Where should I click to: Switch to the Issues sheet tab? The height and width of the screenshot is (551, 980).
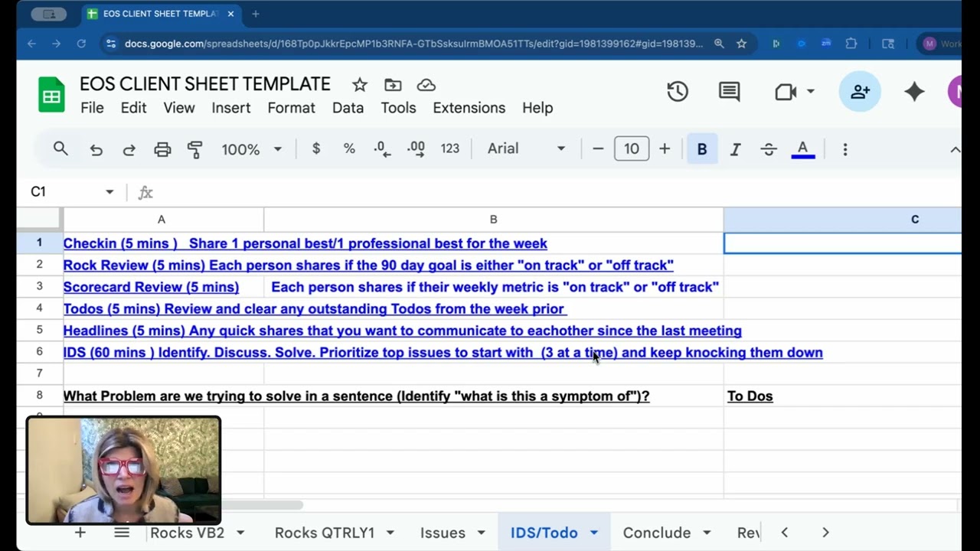tap(443, 533)
